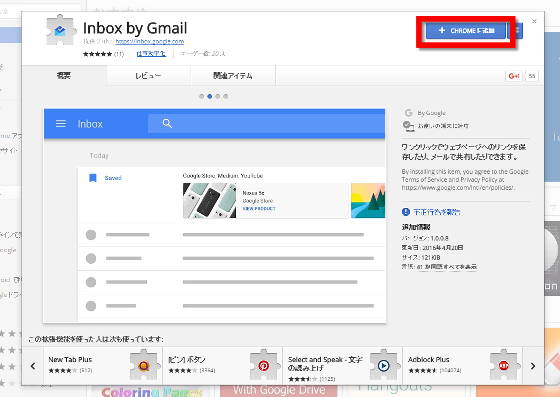Click the Inbox by Gmail extension icon
Image resolution: width=560 pixels, height=397 pixels.
(61, 30)
